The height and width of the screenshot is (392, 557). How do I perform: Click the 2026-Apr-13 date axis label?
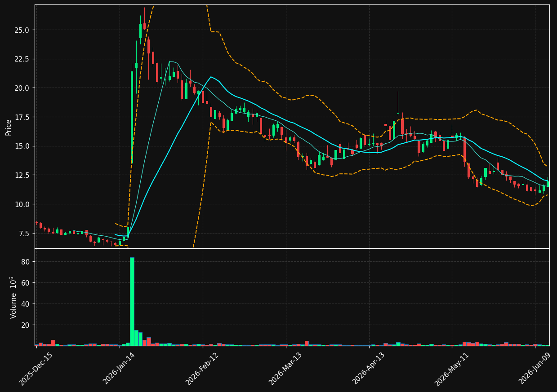(x=369, y=369)
